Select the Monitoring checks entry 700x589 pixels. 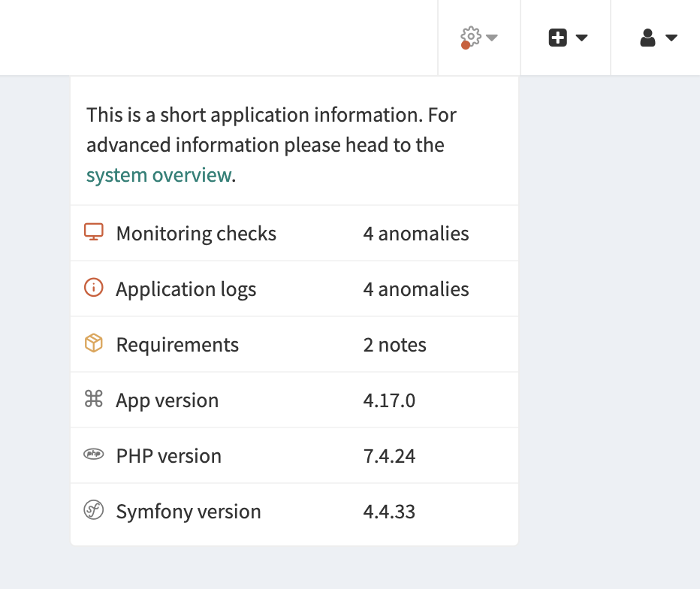(x=196, y=234)
